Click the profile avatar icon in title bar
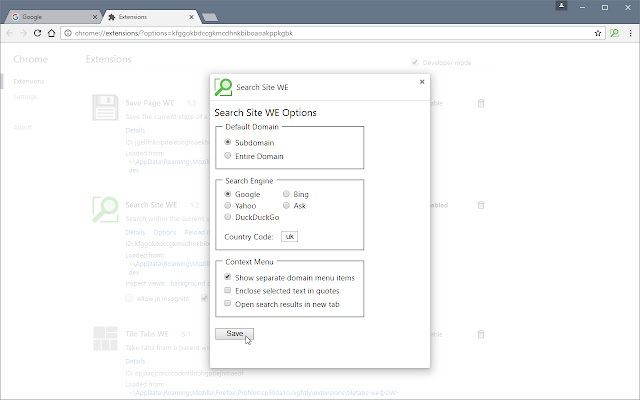This screenshot has width=640, height=400. pos(561,6)
